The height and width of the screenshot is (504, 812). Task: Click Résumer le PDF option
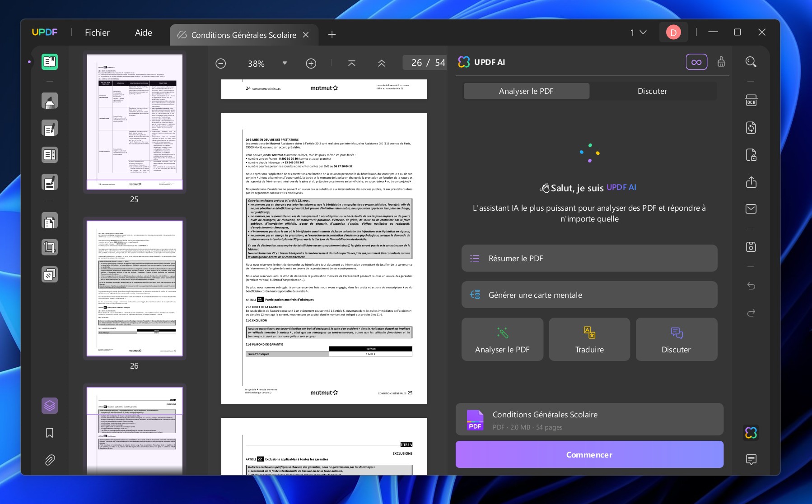coord(589,259)
